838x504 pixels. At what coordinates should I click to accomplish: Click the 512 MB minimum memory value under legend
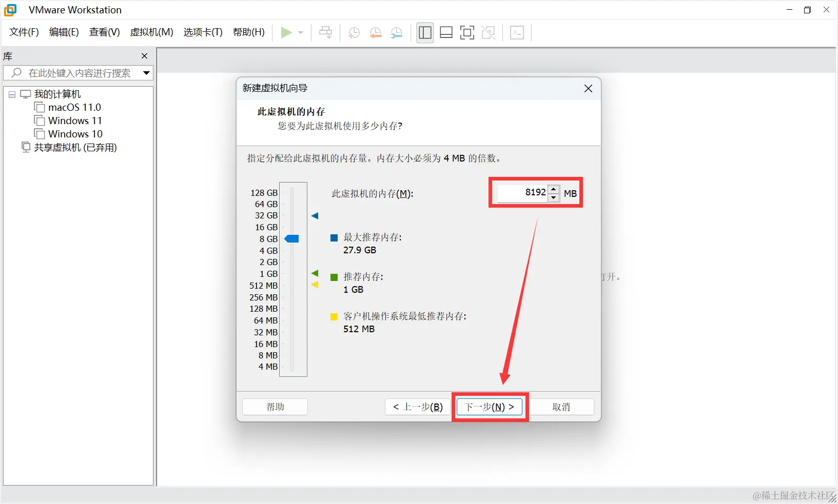point(359,329)
